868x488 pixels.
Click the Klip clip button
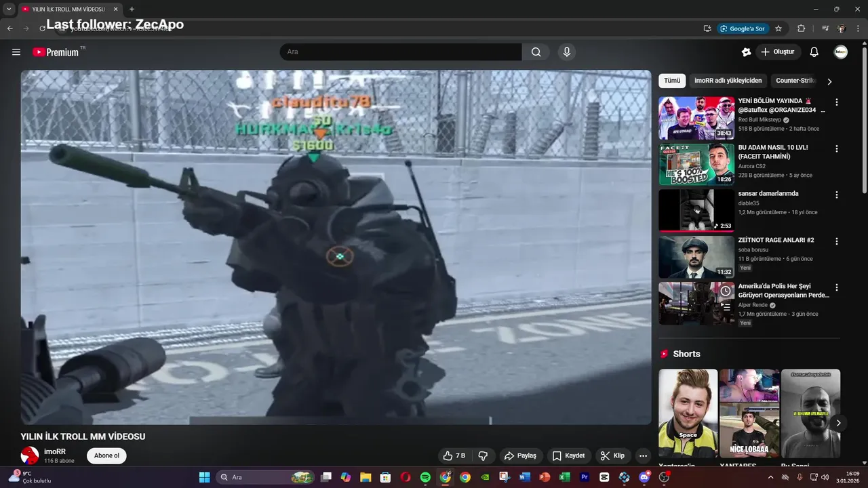pyautogui.click(x=612, y=455)
